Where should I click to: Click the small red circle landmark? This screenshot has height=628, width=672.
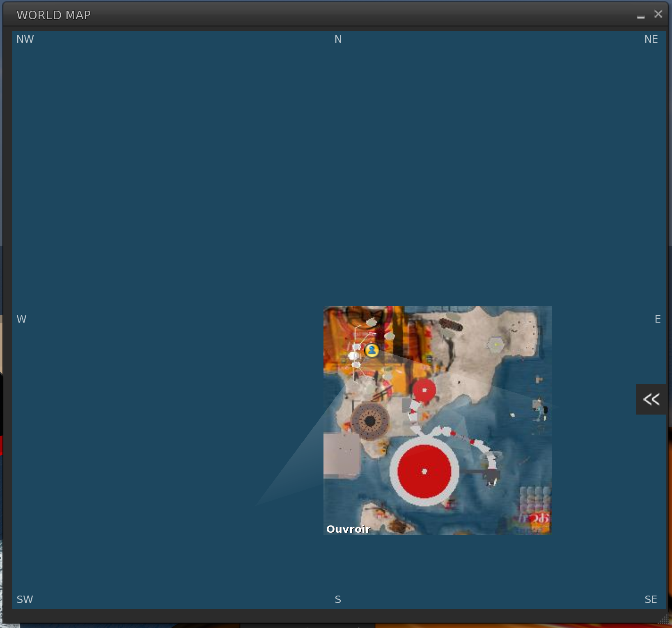[424, 390]
